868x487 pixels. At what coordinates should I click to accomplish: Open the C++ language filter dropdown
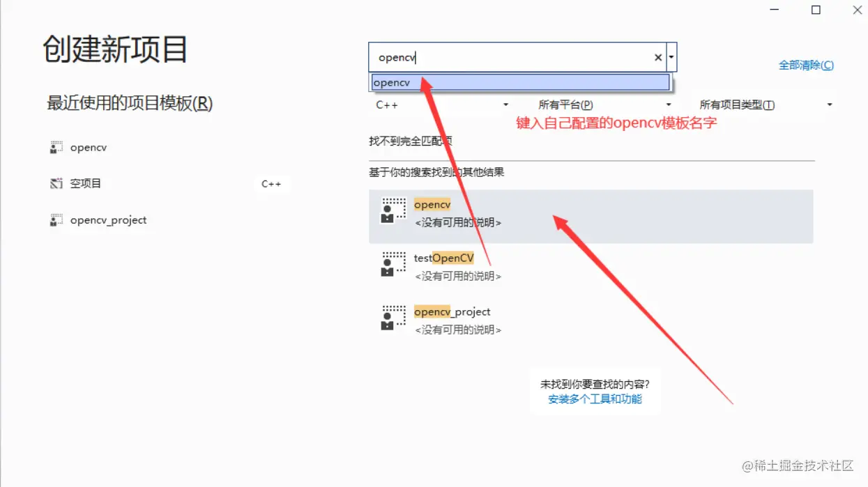pos(442,105)
